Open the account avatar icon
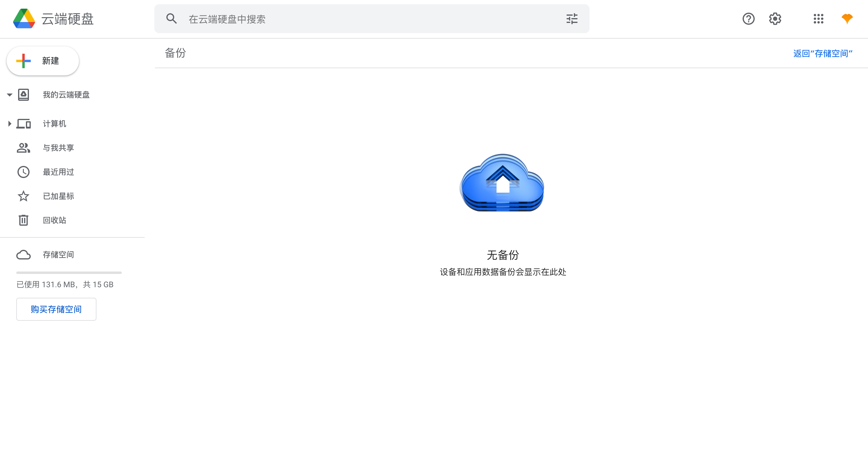This screenshot has height=461, width=868. 847,18
